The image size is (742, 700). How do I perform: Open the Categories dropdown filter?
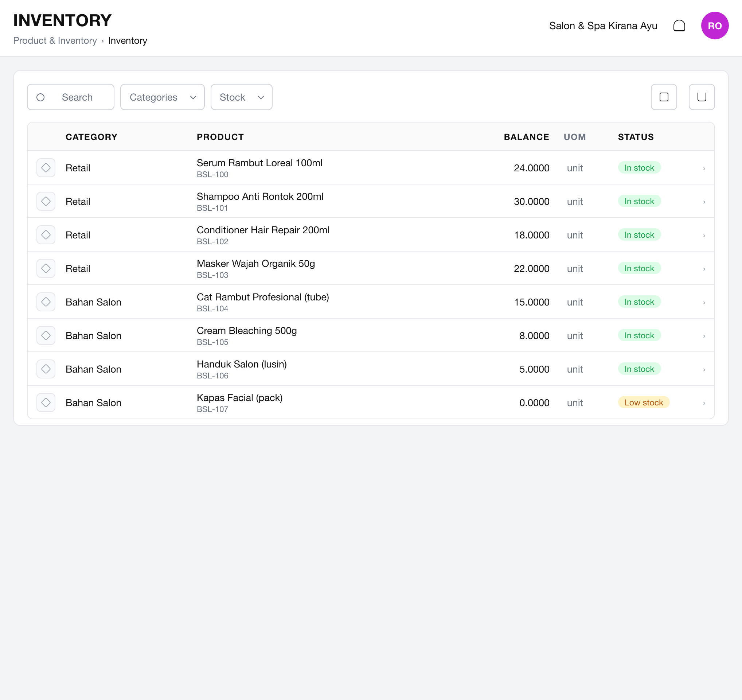click(163, 97)
